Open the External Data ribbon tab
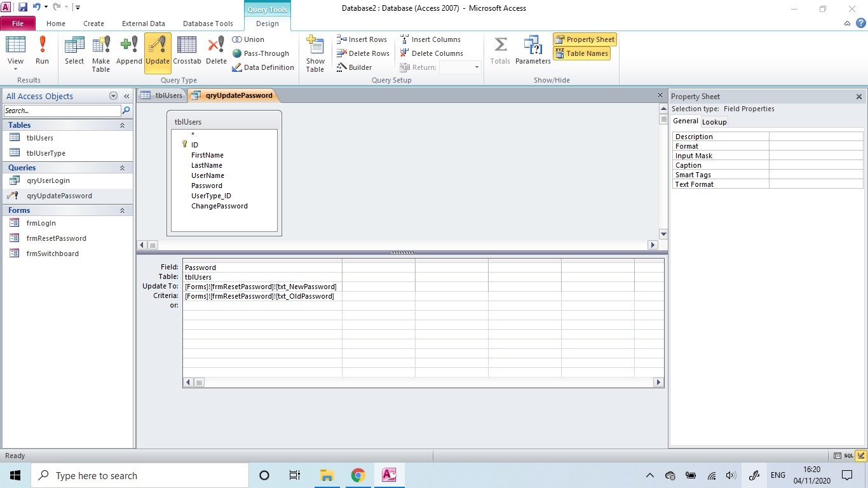 [143, 24]
